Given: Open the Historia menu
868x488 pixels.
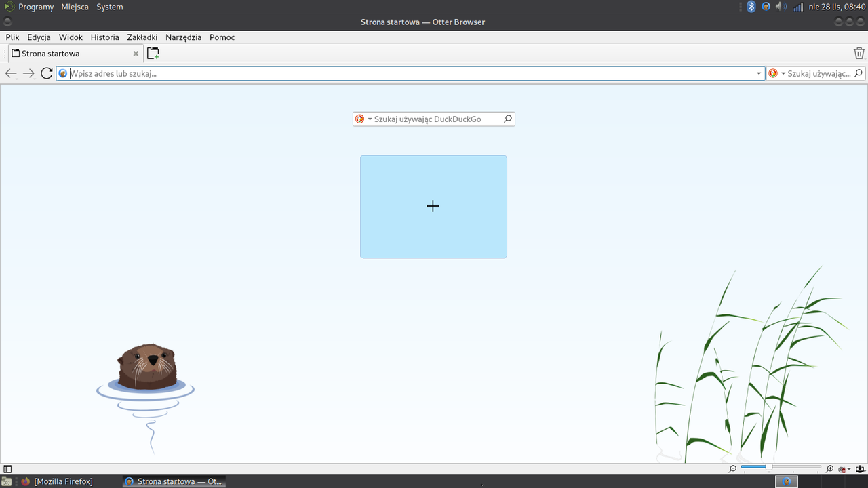Looking at the screenshot, I should tap(105, 37).
